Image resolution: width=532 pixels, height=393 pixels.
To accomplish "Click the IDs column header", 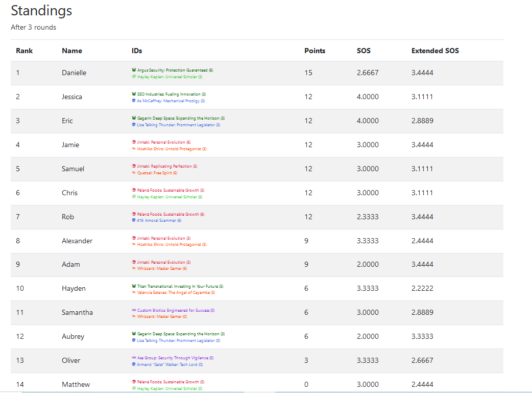I will pos(137,51).
